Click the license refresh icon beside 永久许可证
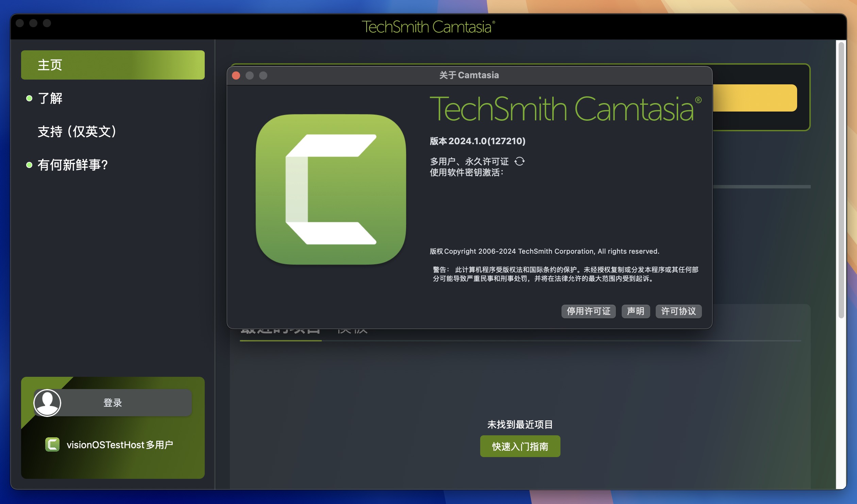 (519, 161)
